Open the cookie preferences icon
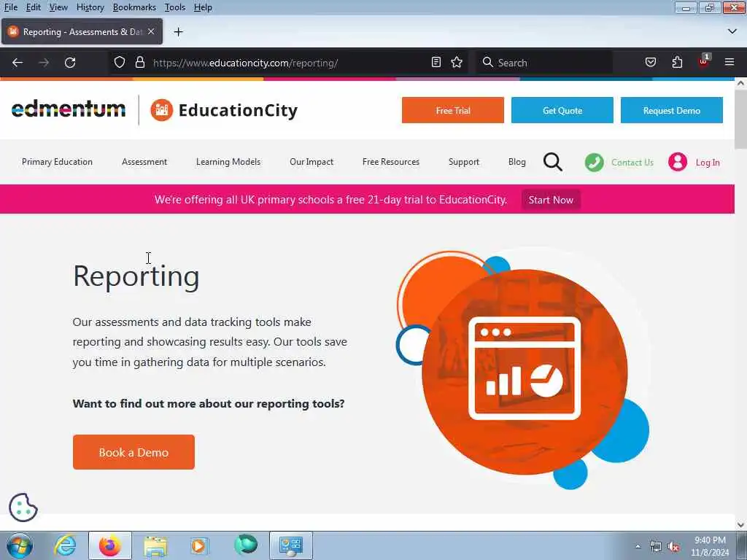This screenshot has height=560, width=747. pos(23,507)
